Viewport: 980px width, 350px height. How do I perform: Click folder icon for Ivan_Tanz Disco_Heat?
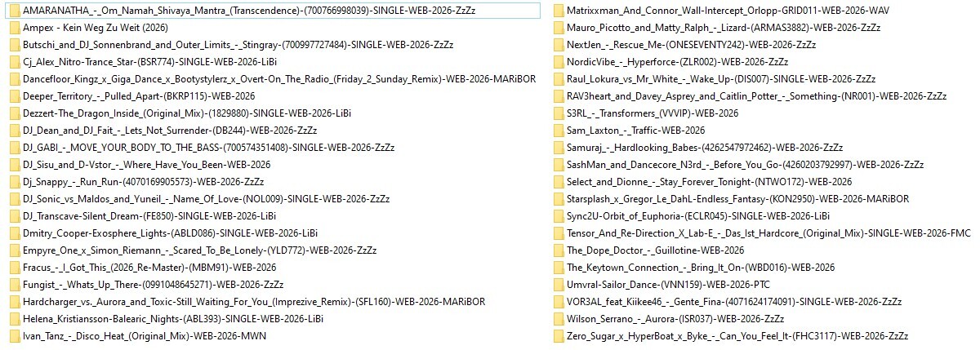click(15, 336)
